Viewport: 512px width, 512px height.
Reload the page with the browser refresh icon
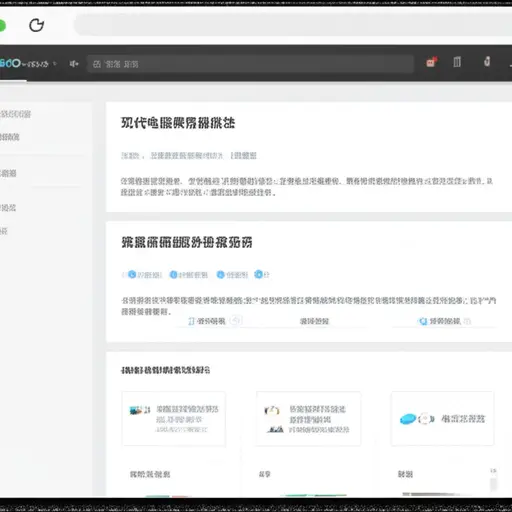click(x=36, y=25)
